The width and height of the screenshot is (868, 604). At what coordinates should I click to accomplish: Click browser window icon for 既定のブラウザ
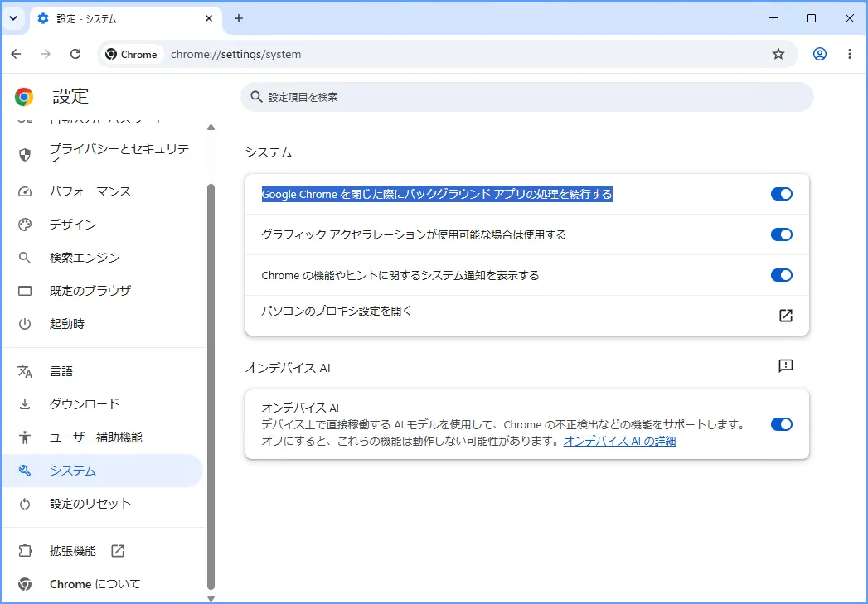coord(25,291)
